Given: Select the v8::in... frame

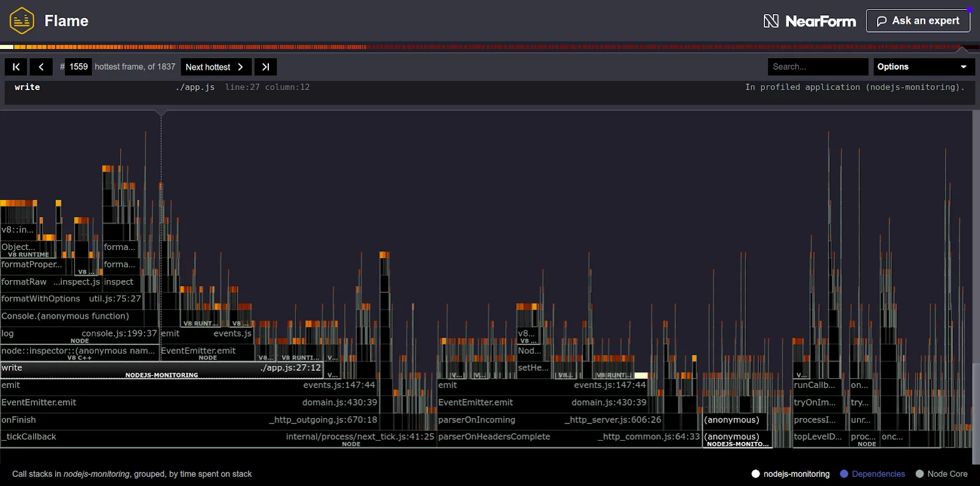Looking at the screenshot, I should click(18, 230).
